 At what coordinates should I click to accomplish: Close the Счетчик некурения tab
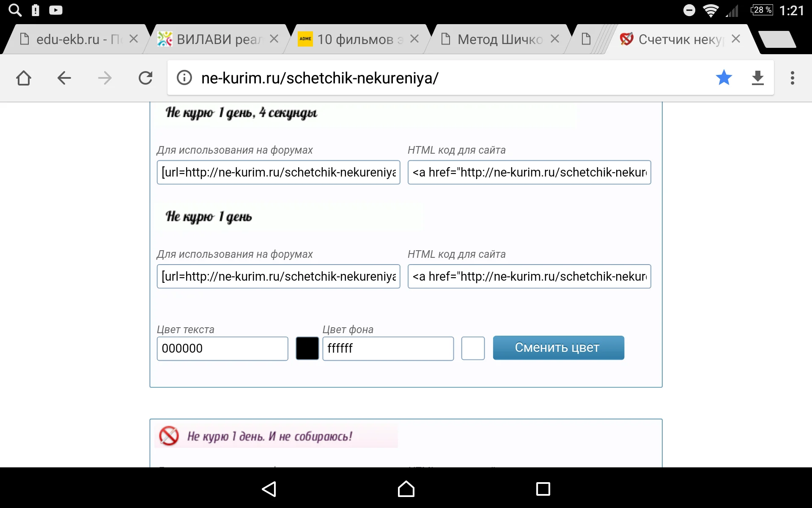(735, 39)
